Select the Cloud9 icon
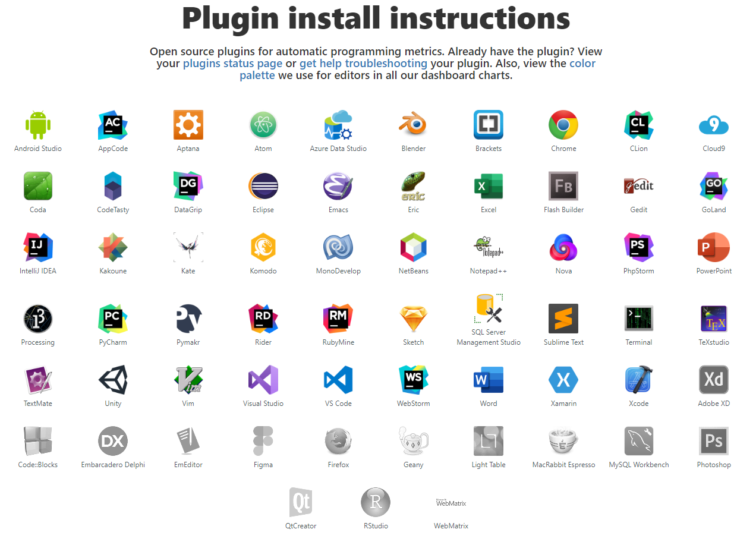The width and height of the screenshot is (756, 545). click(714, 125)
